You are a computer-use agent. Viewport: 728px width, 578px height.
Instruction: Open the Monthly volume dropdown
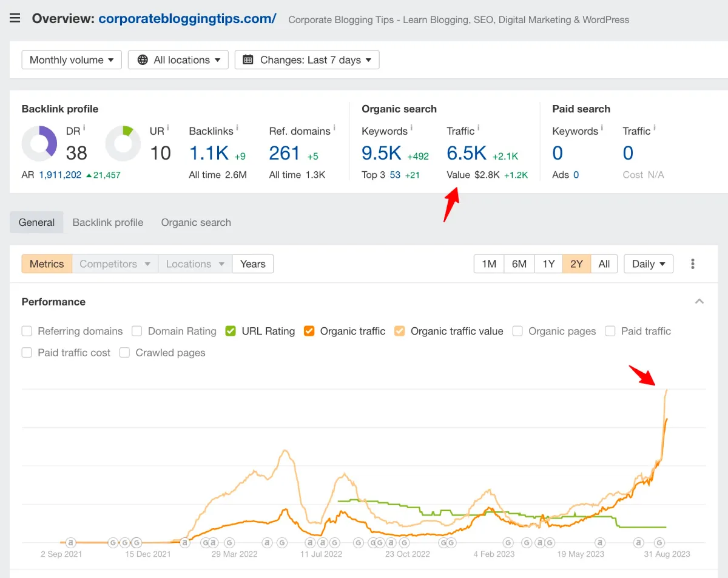tap(72, 59)
